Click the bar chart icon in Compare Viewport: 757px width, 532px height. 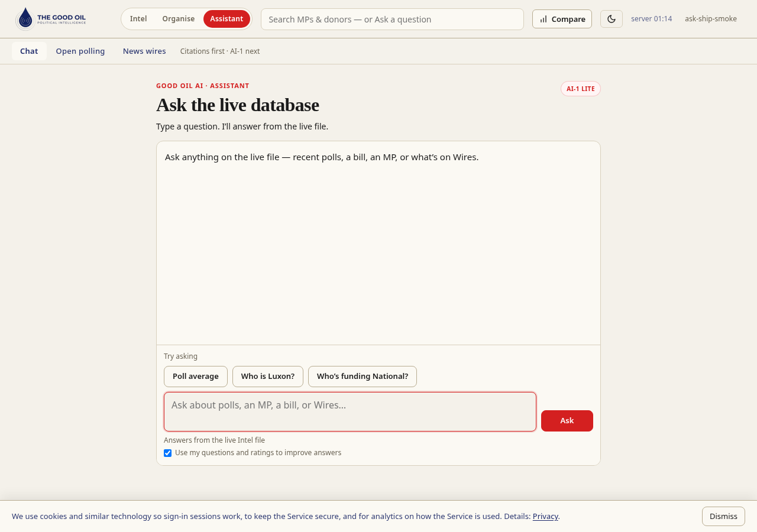click(544, 19)
